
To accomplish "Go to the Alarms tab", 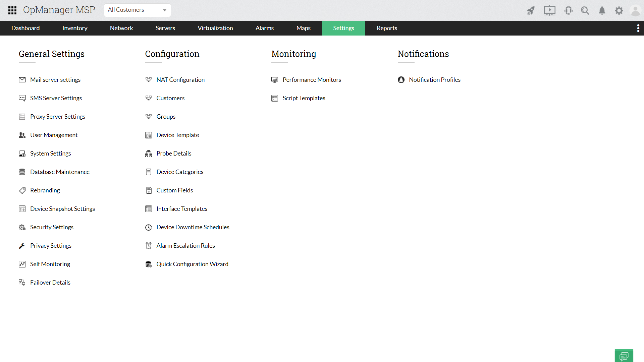I will 264,28.
